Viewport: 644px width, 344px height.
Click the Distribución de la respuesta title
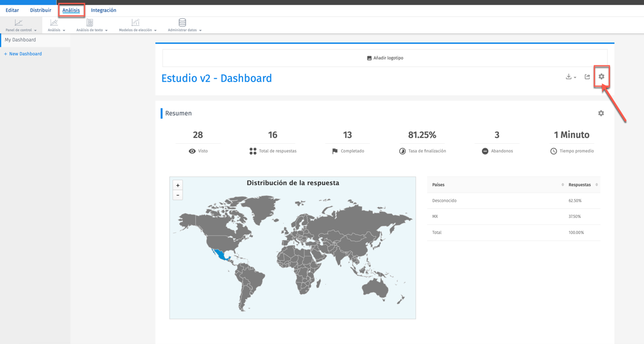[293, 183]
